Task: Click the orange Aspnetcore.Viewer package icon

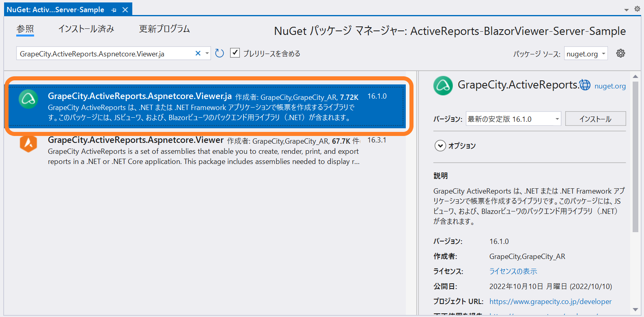Action: tap(28, 143)
